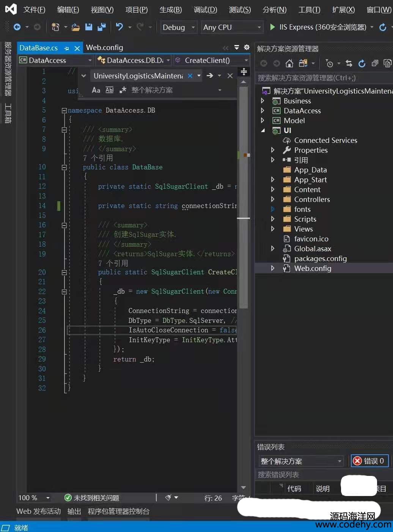Toggle the Errors 0 filter button
This screenshot has width=393, height=532.
tap(369, 461)
